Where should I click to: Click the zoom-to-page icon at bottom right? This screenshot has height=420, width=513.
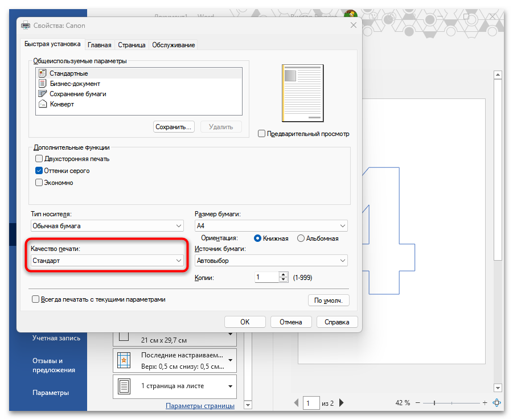(x=496, y=403)
